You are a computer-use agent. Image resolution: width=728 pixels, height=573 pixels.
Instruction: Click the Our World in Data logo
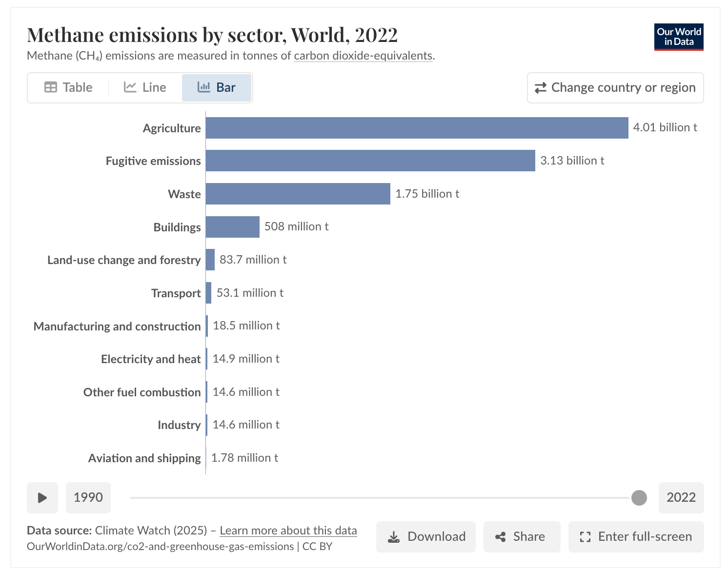point(678,37)
